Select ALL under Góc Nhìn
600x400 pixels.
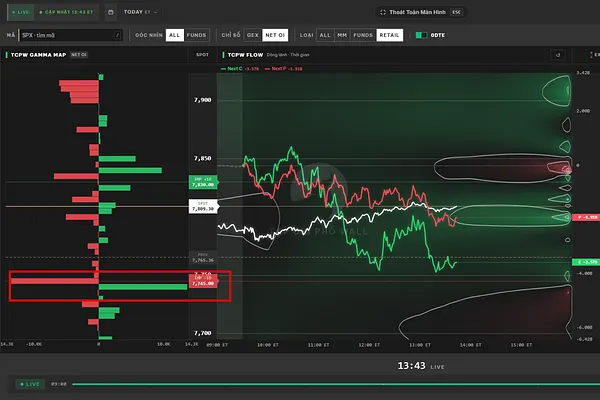click(x=174, y=35)
